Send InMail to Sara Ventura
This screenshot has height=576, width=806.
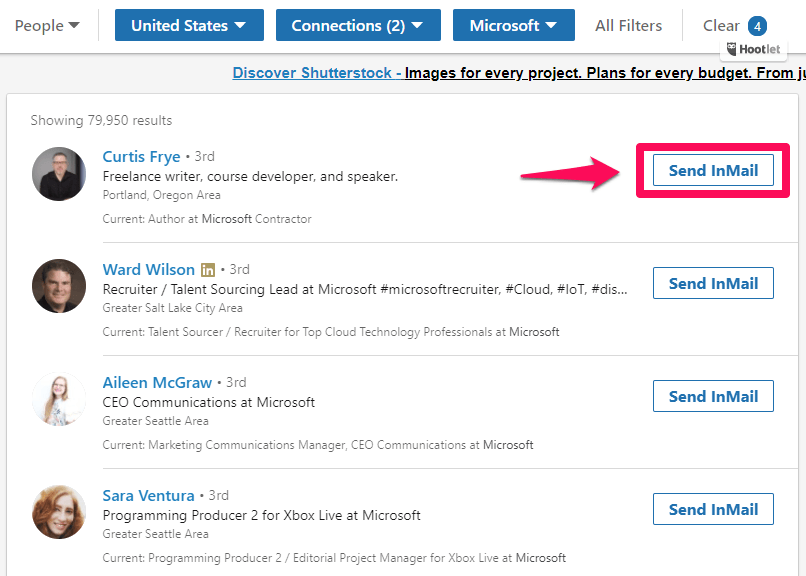click(713, 509)
